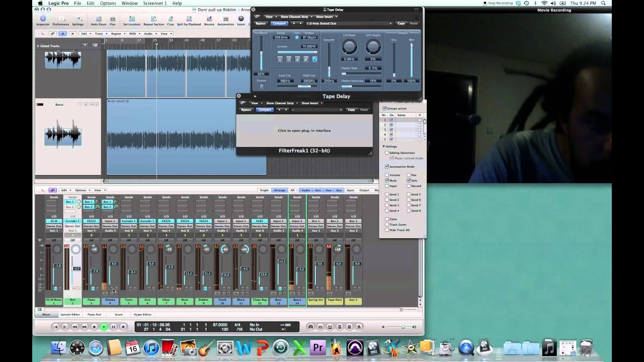Select the first groove note button
The height and width of the screenshot is (362, 644).
tap(280, 59)
